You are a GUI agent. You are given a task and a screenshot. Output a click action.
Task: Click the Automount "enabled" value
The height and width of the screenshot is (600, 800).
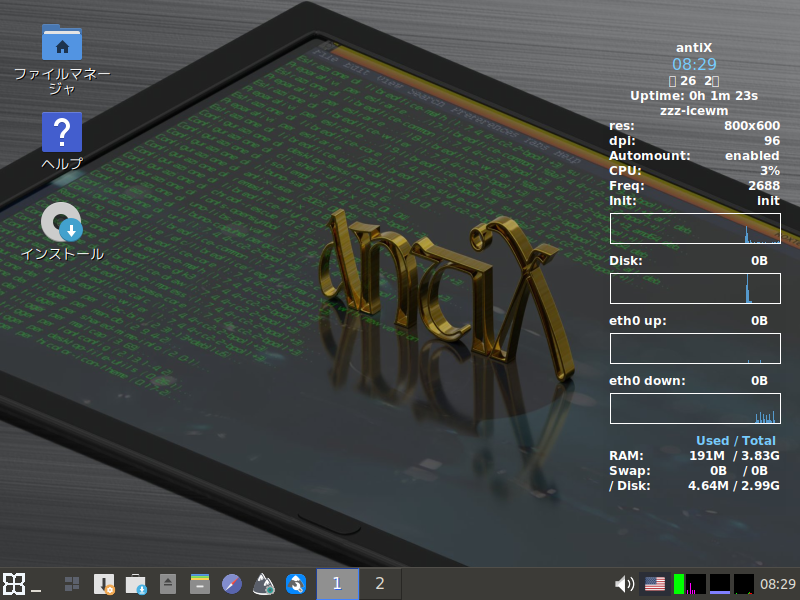752,156
